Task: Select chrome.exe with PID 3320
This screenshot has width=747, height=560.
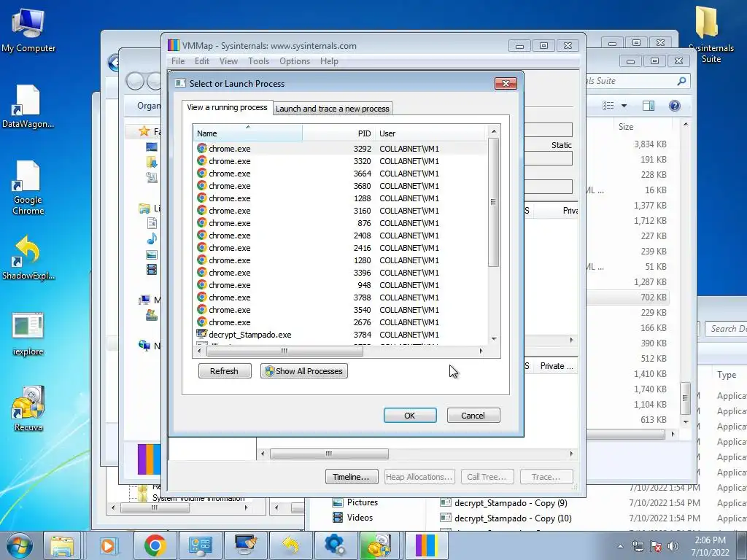Action: (341, 161)
